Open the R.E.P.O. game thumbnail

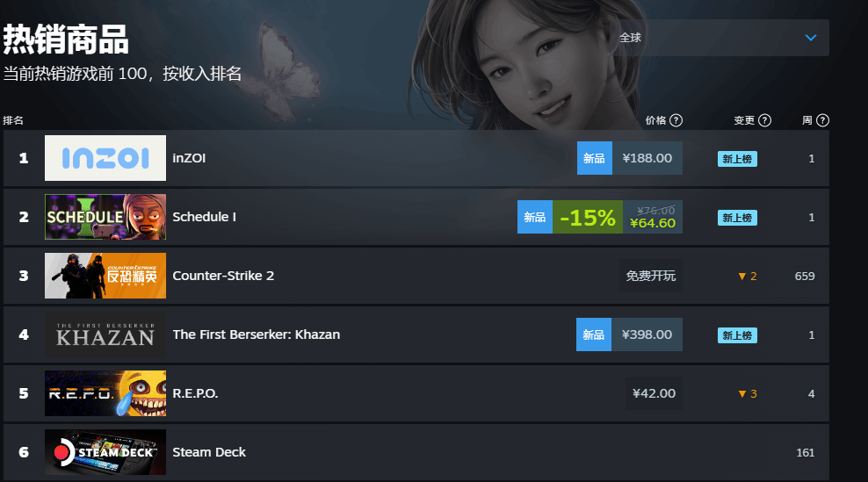coord(105,393)
